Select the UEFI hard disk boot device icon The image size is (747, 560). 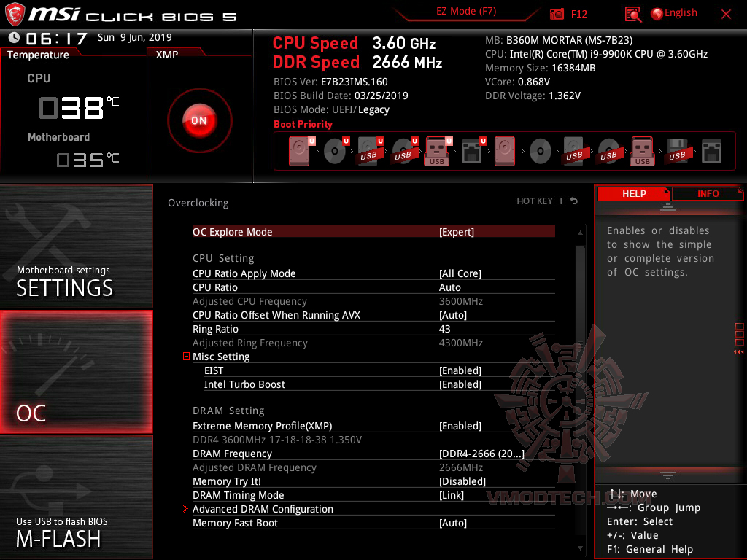(299, 149)
